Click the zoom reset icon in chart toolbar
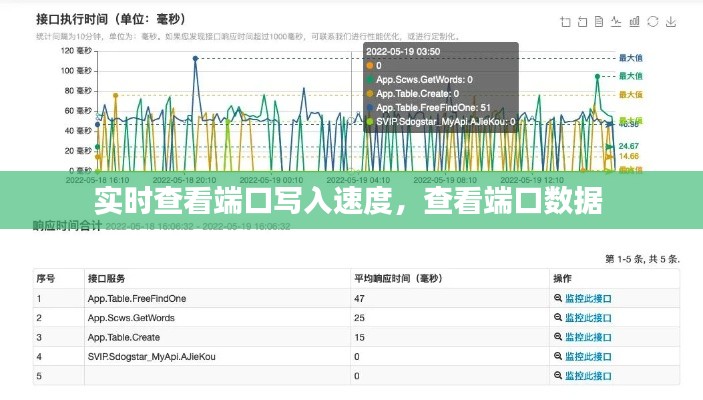Viewport: 703px width, 400px height. [x=584, y=20]
